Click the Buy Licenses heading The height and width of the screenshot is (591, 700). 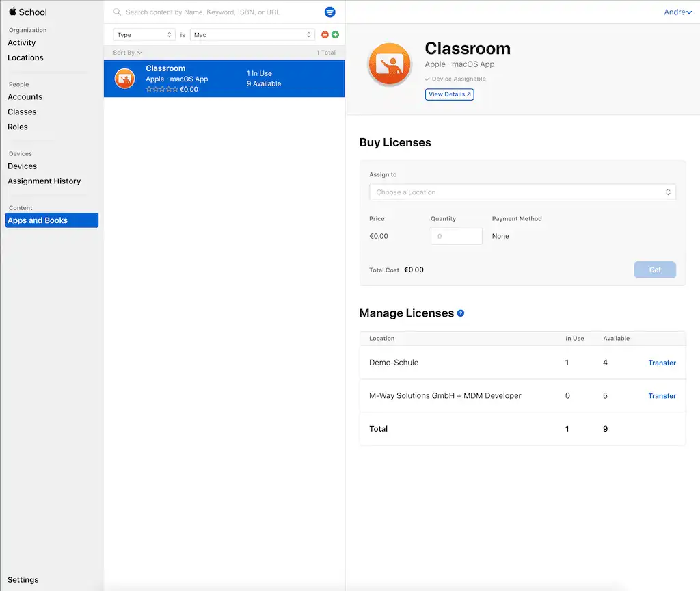coord(395,142)
